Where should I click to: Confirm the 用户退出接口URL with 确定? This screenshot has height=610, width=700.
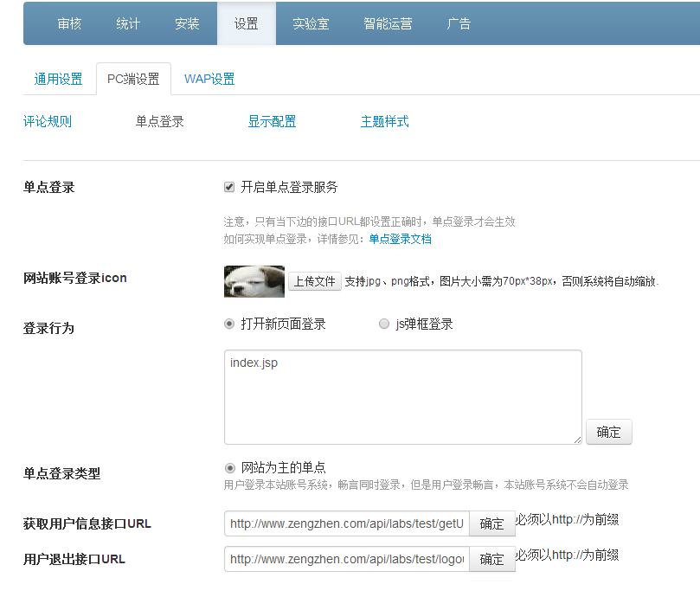click(x=491, y=559)
